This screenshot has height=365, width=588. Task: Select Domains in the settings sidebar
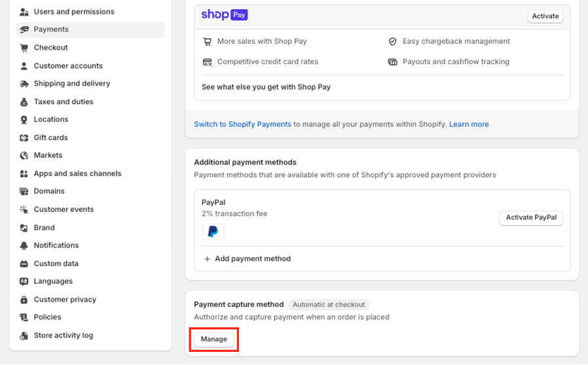pyautogui.click(x=49, y=192)
